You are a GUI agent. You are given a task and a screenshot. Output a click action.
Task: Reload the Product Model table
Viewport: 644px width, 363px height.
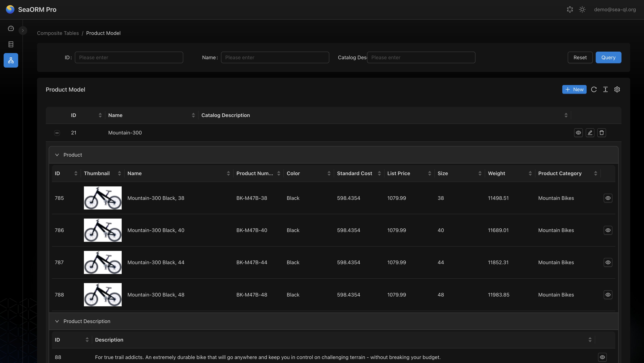click(594, 89)
